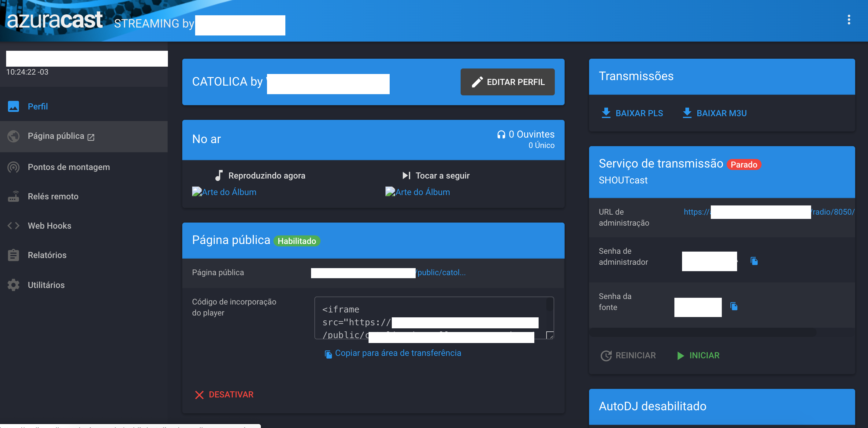Click the Pontos de montagem broadcast icon
The height and width of the screenshot is (428, 868).
[13, 167]
